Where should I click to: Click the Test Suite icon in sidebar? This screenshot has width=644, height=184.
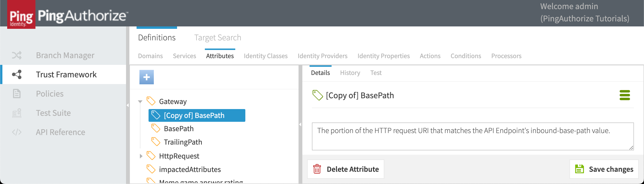(x=17, y=113)
